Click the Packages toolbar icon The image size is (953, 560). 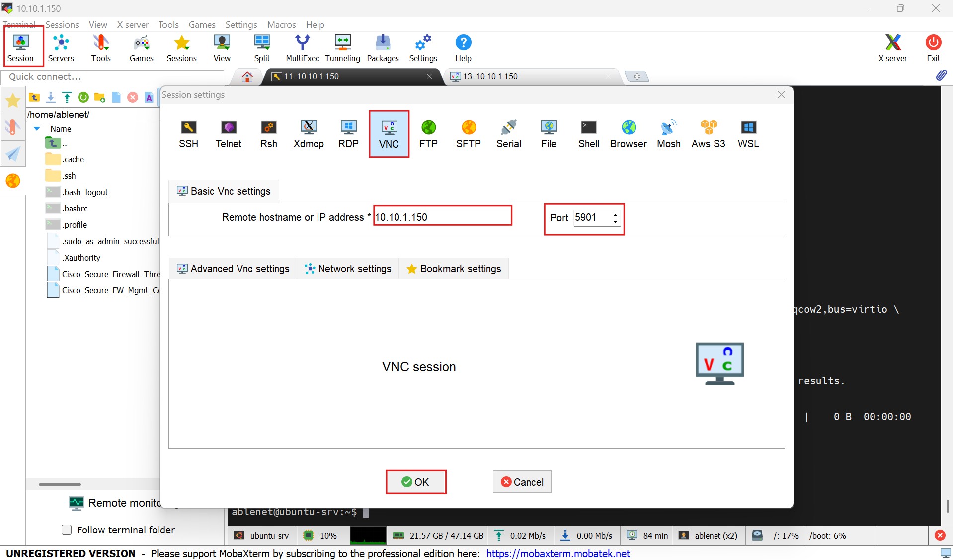pos(383,48)
